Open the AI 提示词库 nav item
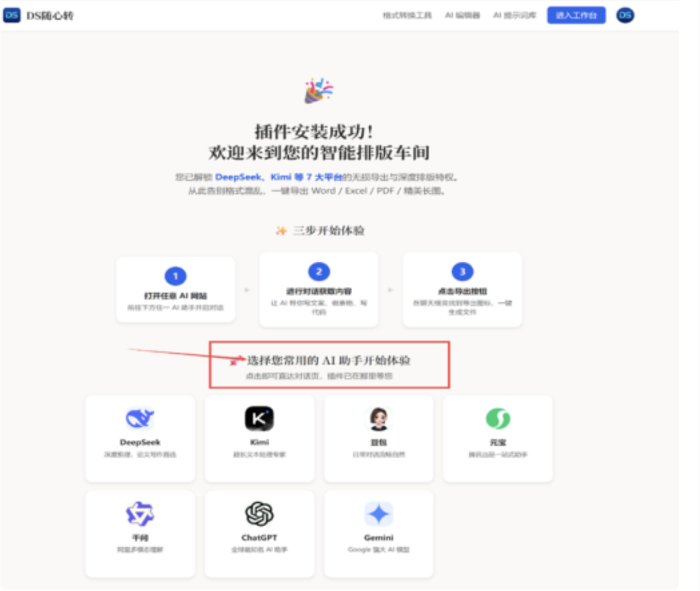Screen dimensions: 700x591 [x=514, y=16]
